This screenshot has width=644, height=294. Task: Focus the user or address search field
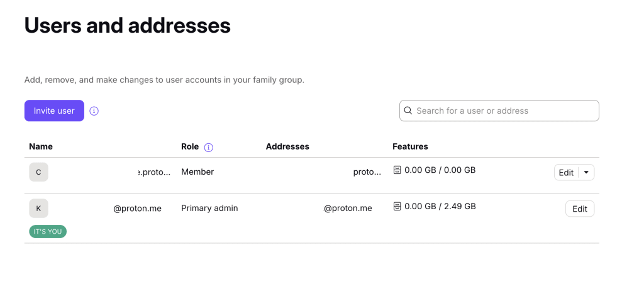pos(503,111)
